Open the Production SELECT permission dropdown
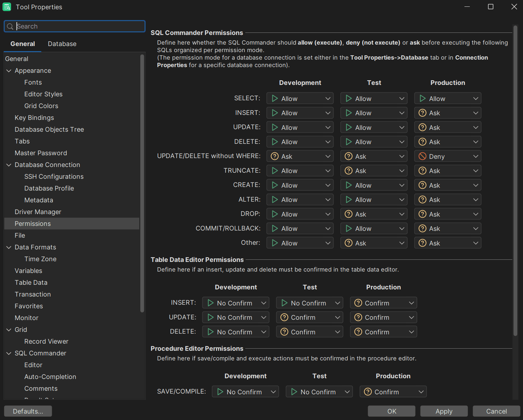 (476, 98)
